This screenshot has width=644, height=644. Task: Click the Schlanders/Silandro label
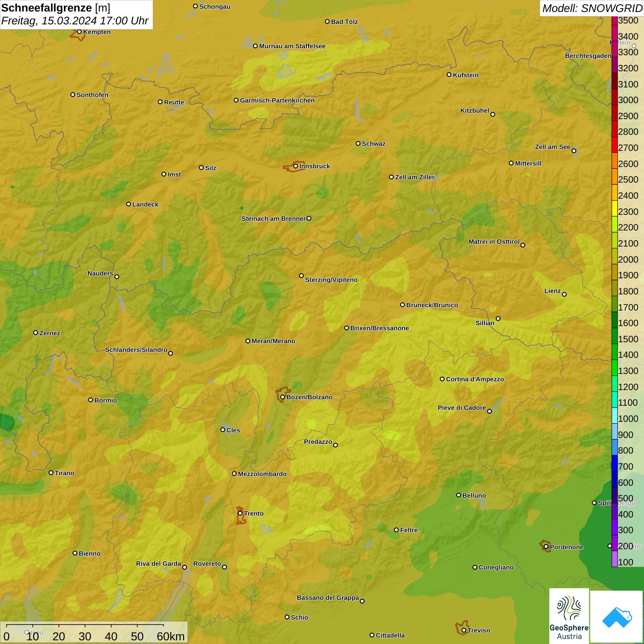[x=136, y=350]
